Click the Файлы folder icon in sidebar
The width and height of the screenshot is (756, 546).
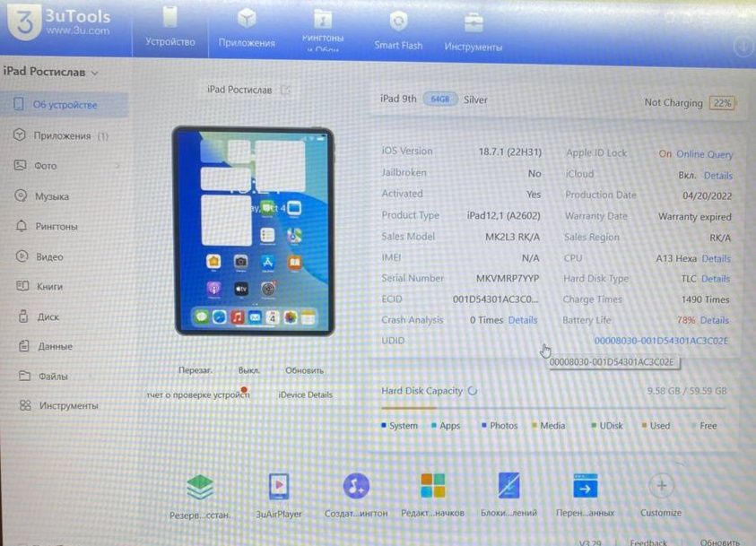[x=24, y=376]
